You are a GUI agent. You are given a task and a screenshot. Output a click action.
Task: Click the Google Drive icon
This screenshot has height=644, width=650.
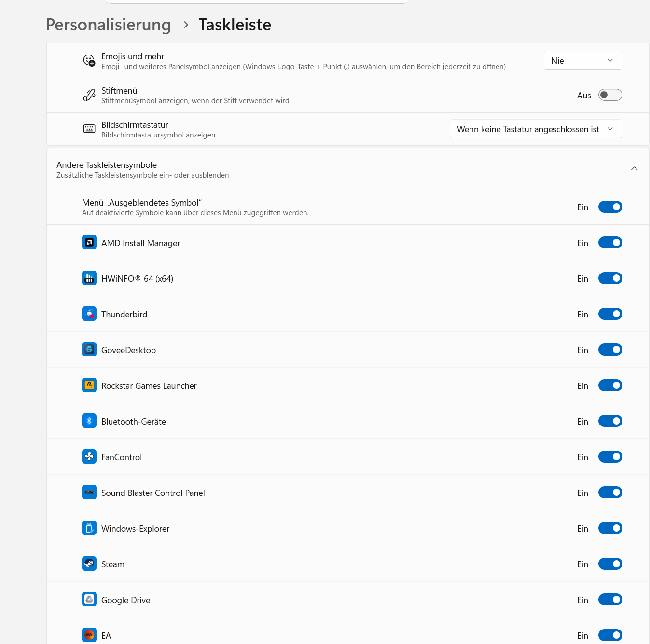89,600
